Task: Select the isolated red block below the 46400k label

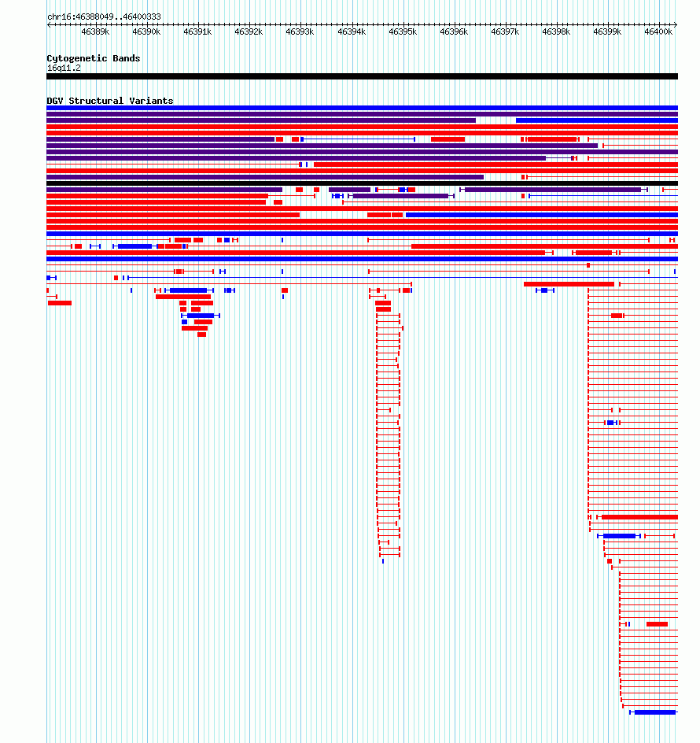Action: [657, 624]
